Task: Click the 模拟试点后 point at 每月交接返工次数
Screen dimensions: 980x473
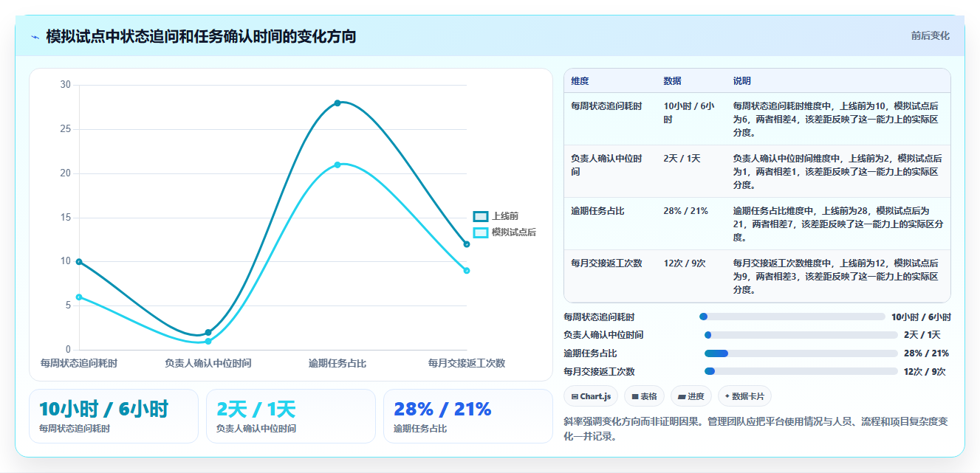Action: click(467, 271)
